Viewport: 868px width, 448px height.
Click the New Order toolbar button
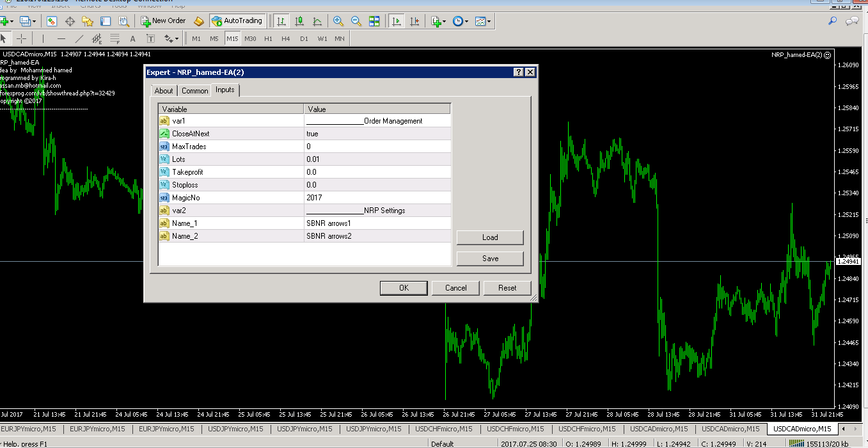pyautogui.click(x=164, y=21)
